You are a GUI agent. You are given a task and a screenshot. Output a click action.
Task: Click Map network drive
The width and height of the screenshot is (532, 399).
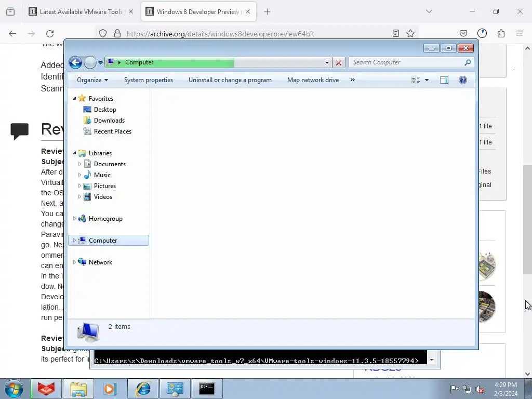pyautogui.click(x=313, y=80)
